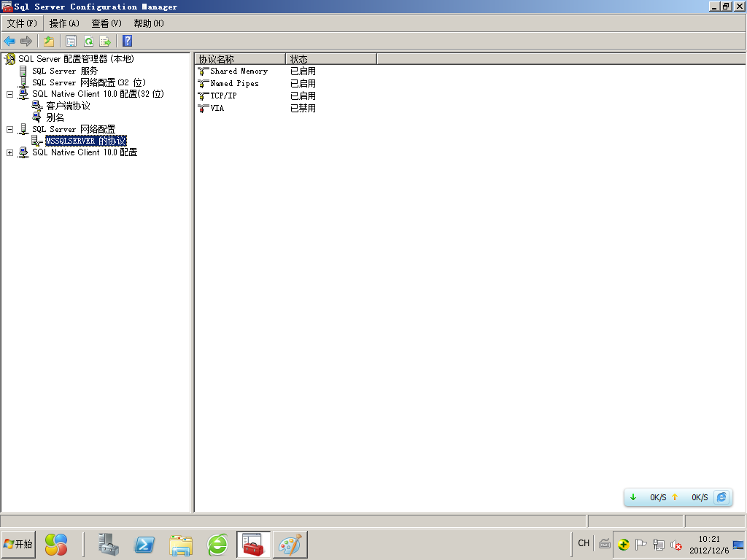Click the Forward arrow toolbar icon
747x560 pixels.
click(x=26, y=42)
